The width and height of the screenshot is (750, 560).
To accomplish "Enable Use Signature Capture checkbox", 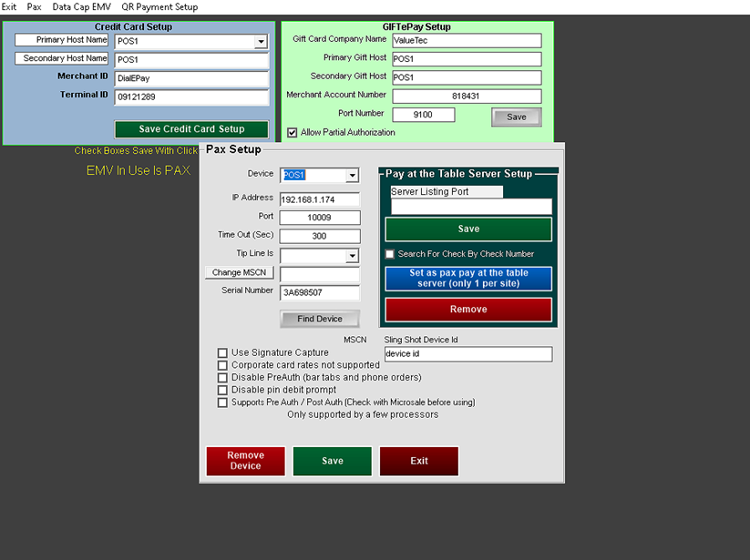I will (x=222, y=352).
